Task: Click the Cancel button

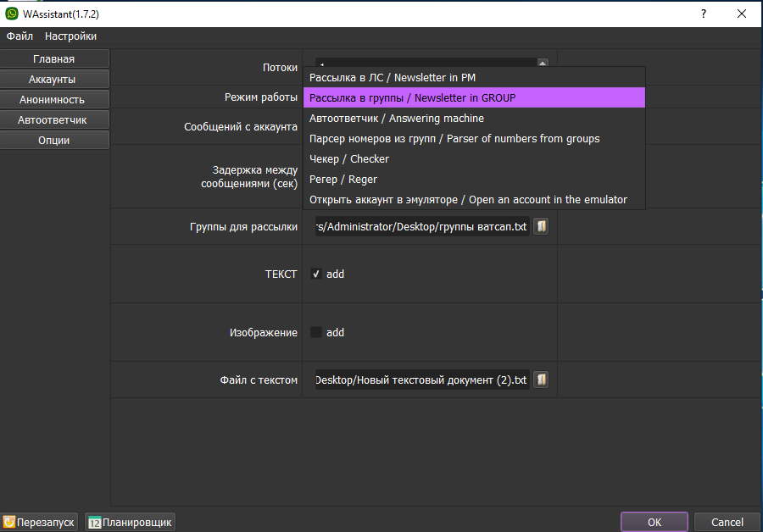Action: tap(727, 523)
